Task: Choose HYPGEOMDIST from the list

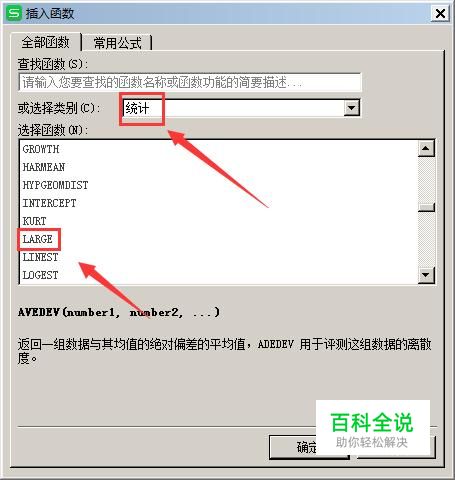Action: coord(55,185)
